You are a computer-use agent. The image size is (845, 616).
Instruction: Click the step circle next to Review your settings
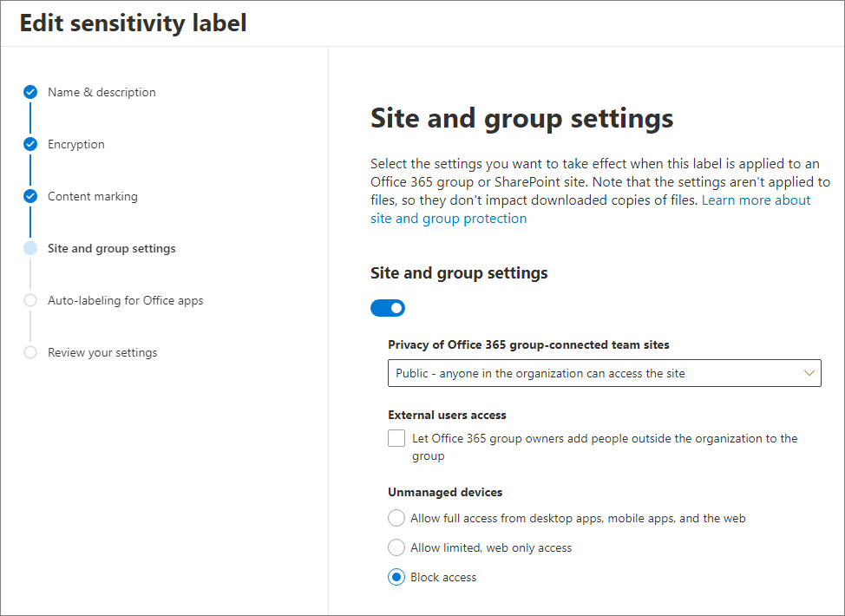point(30,352)
